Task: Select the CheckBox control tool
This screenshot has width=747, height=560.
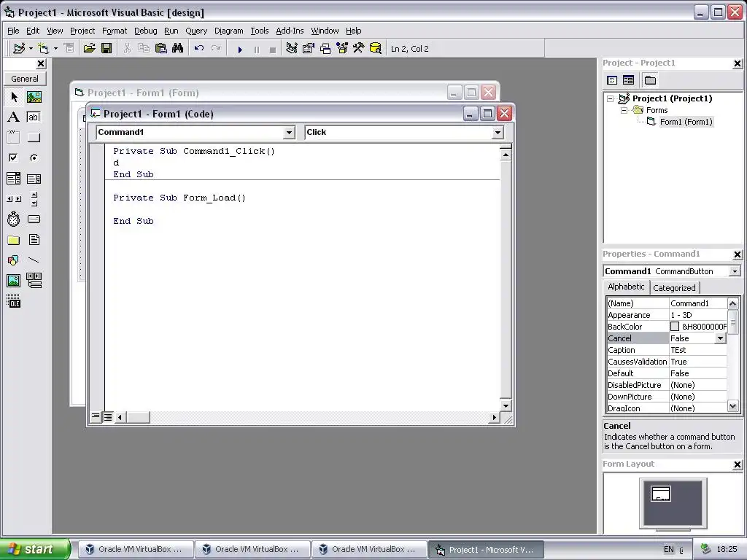Action: coord(14,157)
